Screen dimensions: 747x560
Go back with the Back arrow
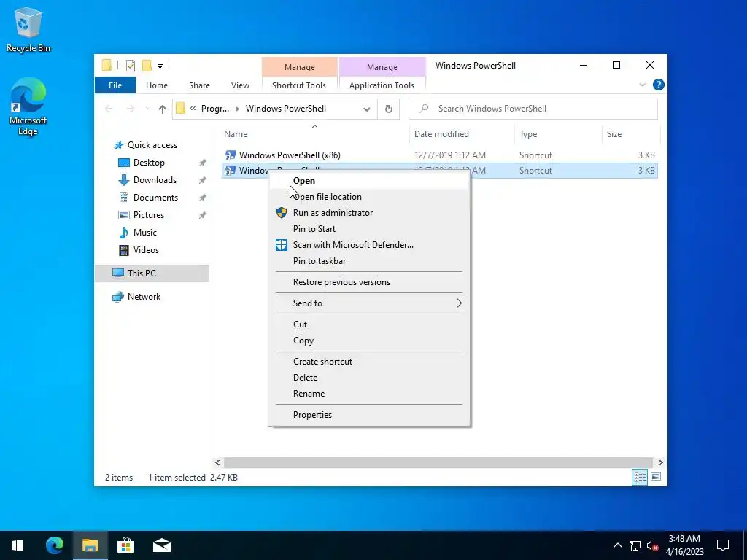[x=109, y=109]
